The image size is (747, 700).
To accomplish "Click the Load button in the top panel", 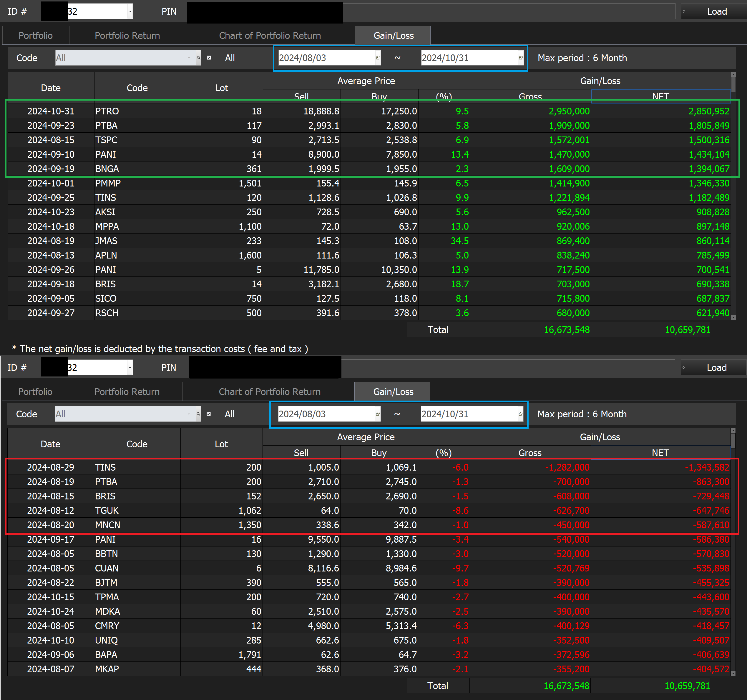I will click(714, 11).
